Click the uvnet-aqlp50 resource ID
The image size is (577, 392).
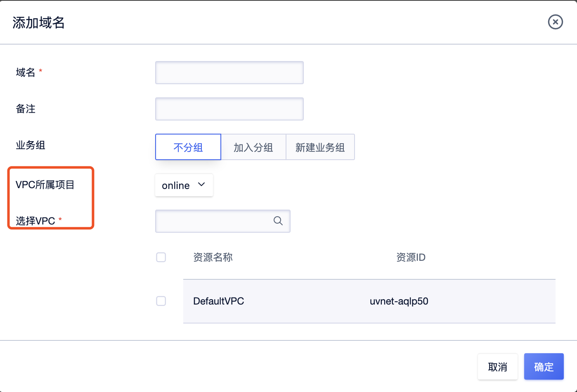[x=399, y=301]
